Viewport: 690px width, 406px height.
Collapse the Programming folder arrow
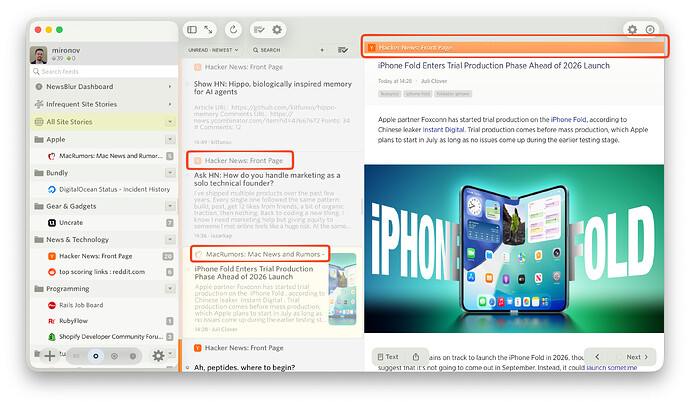(x=170, y=289)
